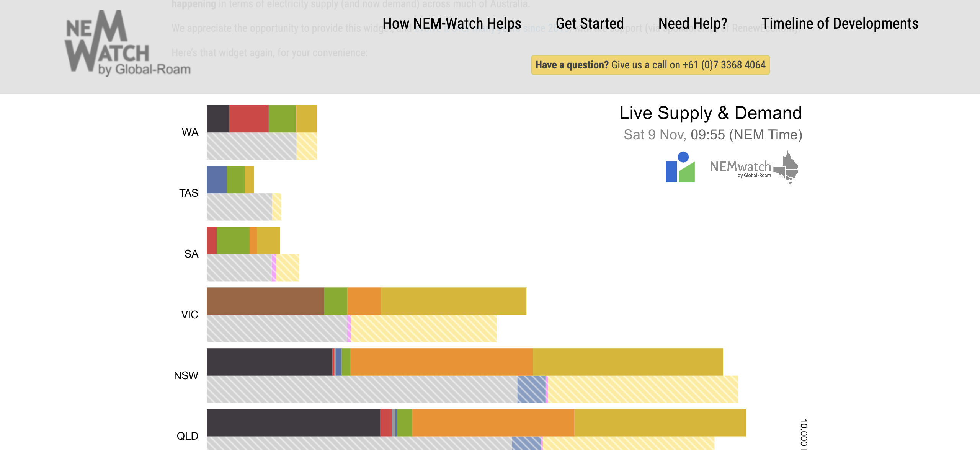Viewport: 980px width, 450px height.
Task: Open the How NEM-Watch Helps menu
Action: 452,24
